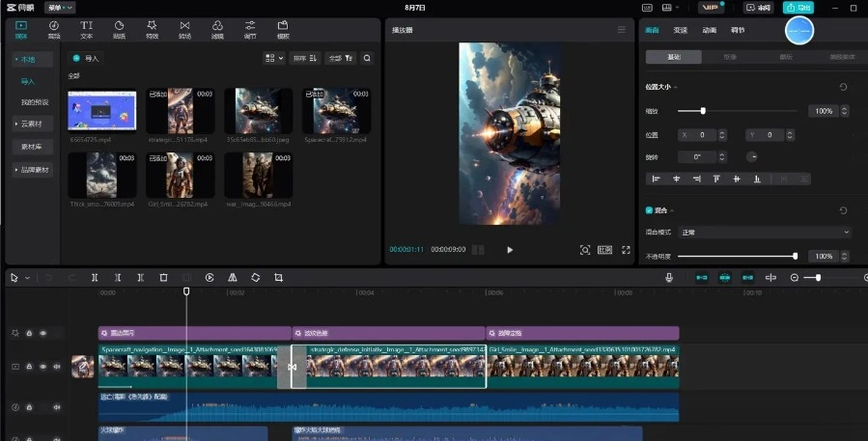The height and width of the screenshot is (441, 868).
Task: Open the Transitions (转场) panel
Action: pos(184,29)
